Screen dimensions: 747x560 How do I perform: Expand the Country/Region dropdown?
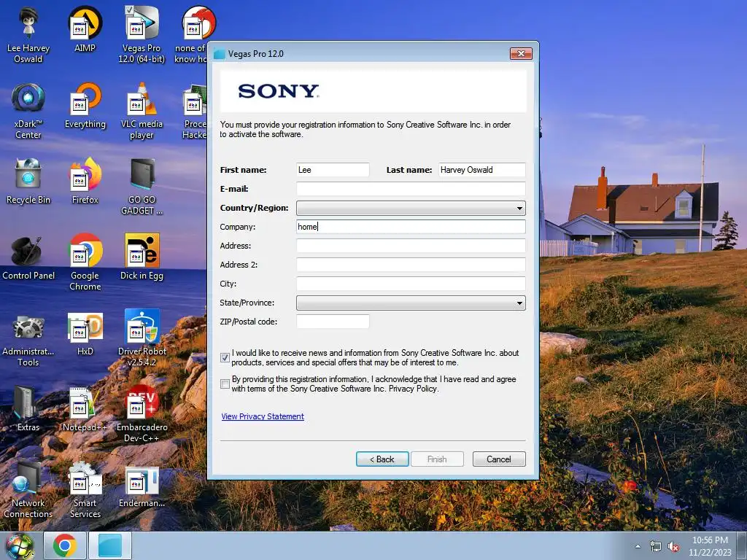point(411,208)
